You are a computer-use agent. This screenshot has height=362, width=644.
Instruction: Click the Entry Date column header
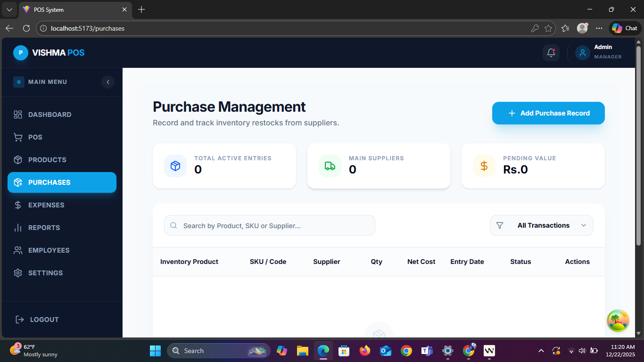pos(467,262)
